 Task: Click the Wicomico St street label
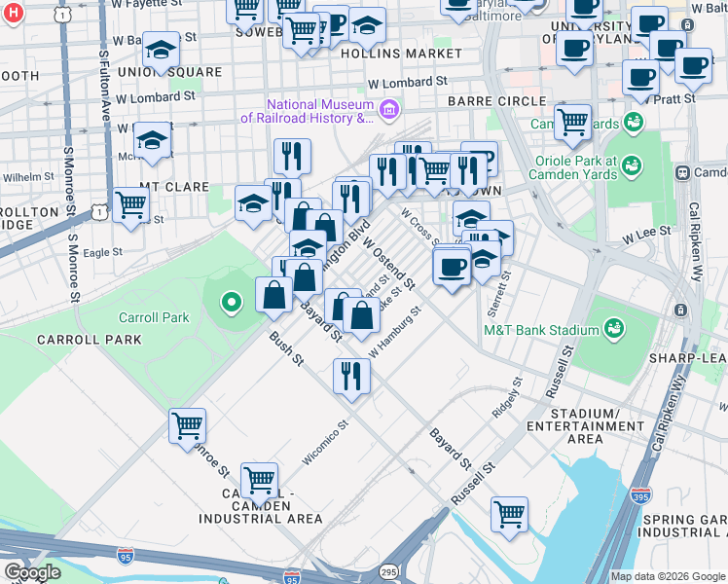point(325,443)
